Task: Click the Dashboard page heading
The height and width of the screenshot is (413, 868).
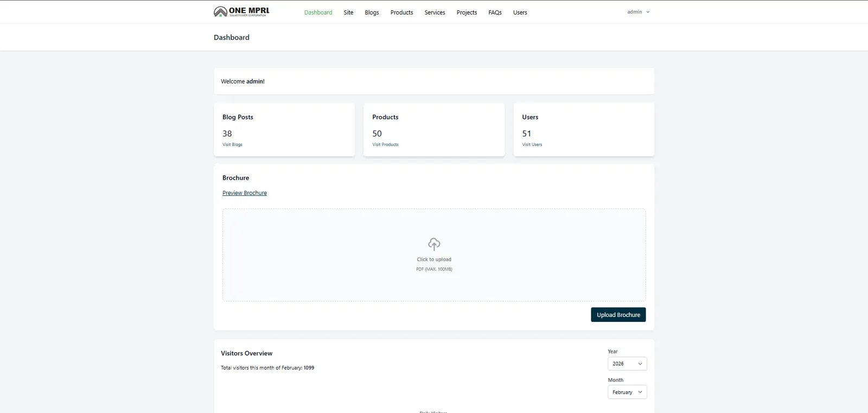Action: tap(232, 37)
